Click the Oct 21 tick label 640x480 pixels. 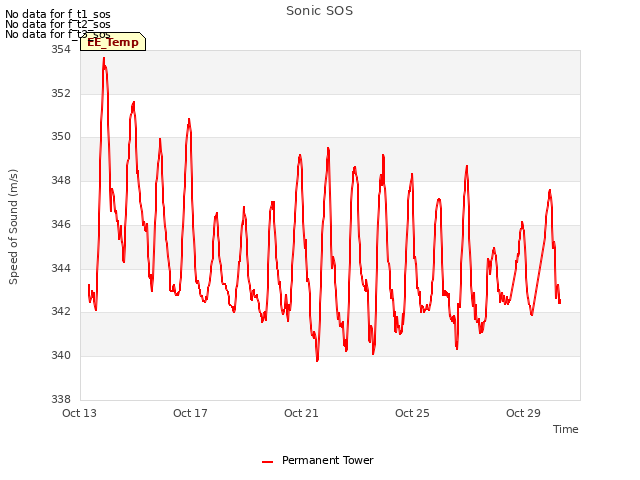click(x=301, y=413)
